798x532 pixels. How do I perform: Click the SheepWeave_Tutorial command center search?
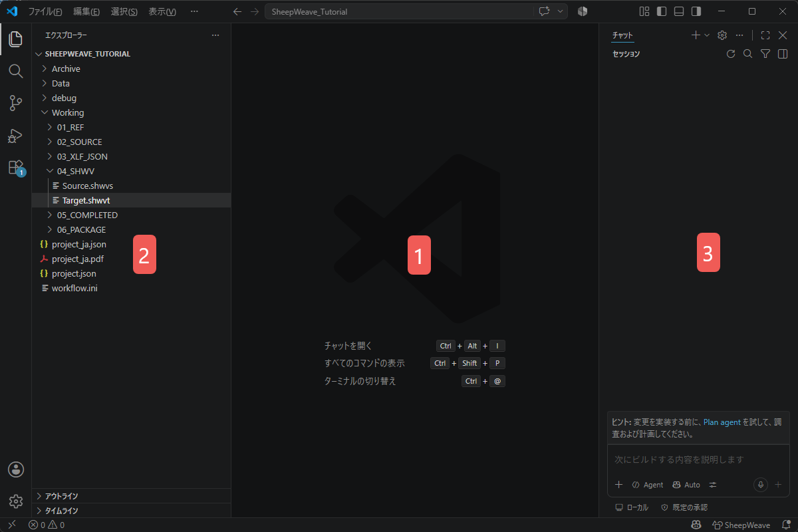tap(399, 11)
